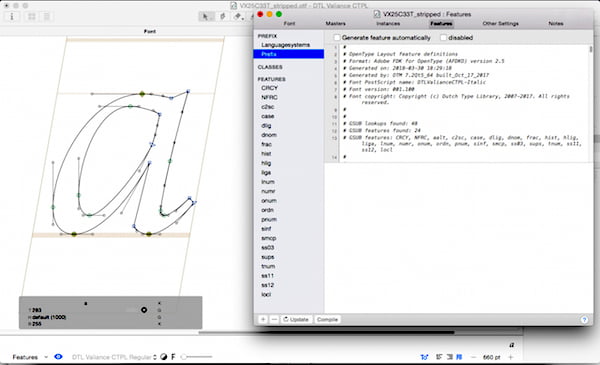Select the Prefix entry in sidebar
This screenshot has height=365, width=600.
[x=289, y=54]
